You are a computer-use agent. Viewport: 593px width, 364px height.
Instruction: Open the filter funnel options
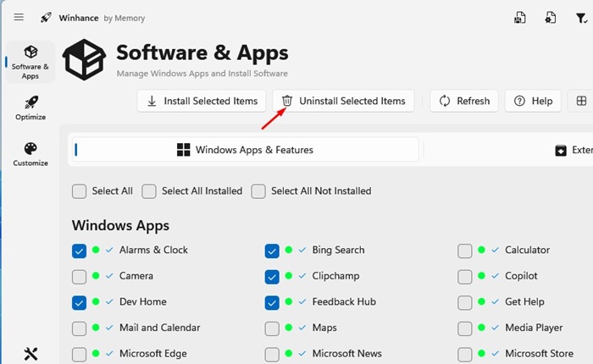581,18
